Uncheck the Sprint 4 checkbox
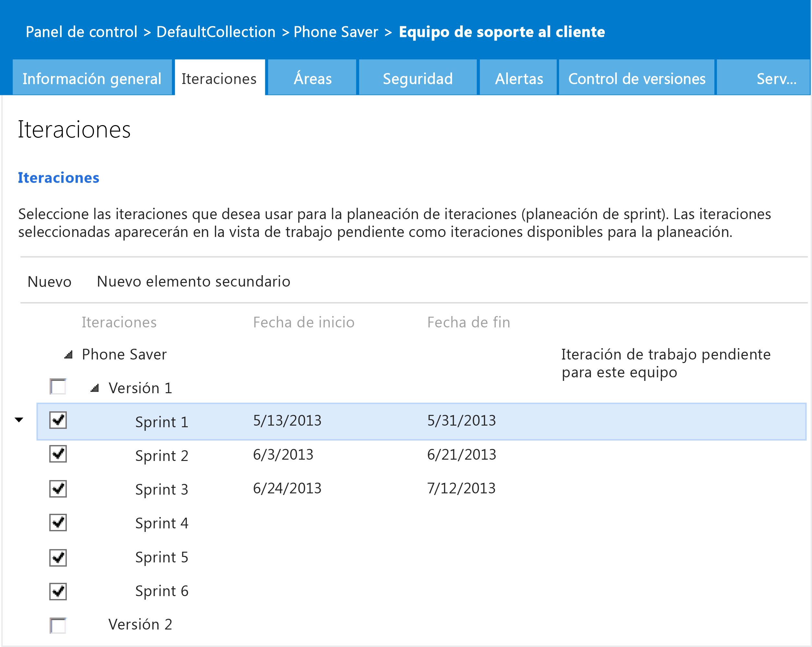 [x=58, y=523]
